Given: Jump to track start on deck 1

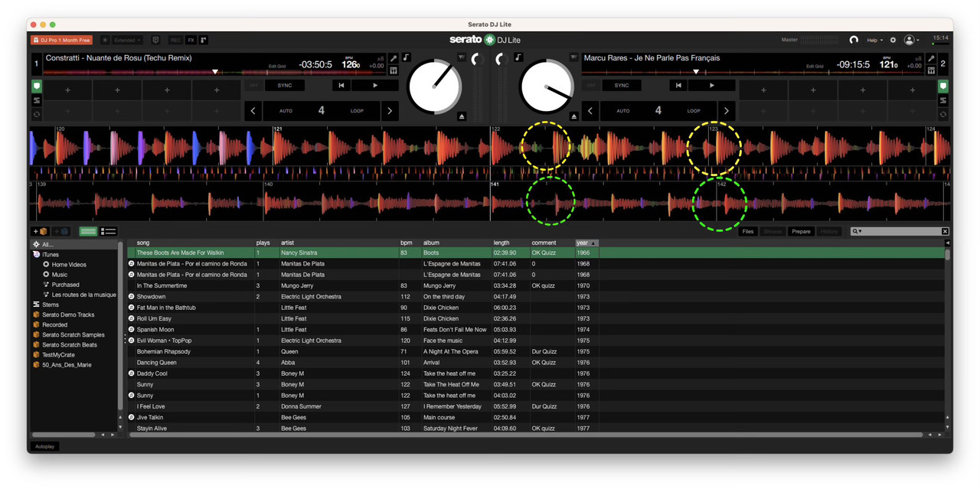Looking at the screenshot, I should pyautogui.click(x=341, y=86).
